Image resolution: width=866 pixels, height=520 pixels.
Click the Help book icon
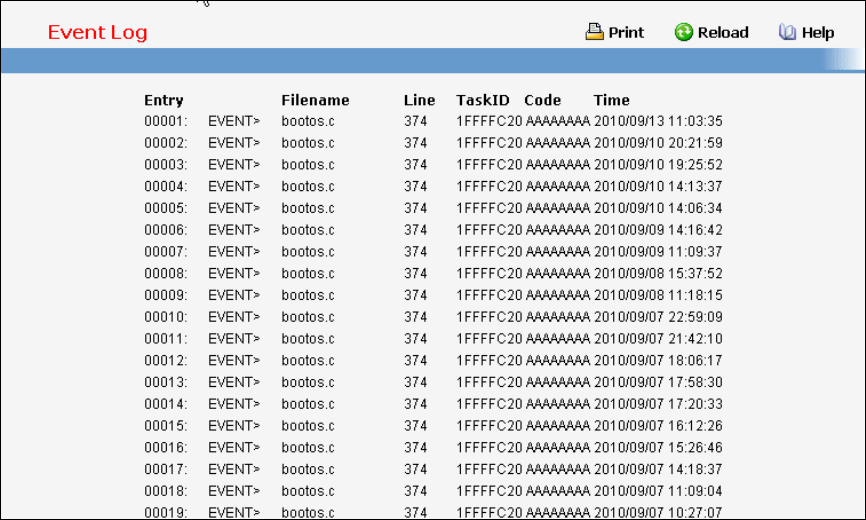click(x=787, y=32)
